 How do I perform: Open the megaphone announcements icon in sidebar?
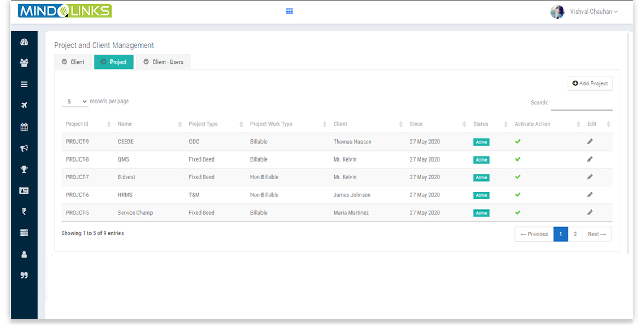(x=24, y=148)
